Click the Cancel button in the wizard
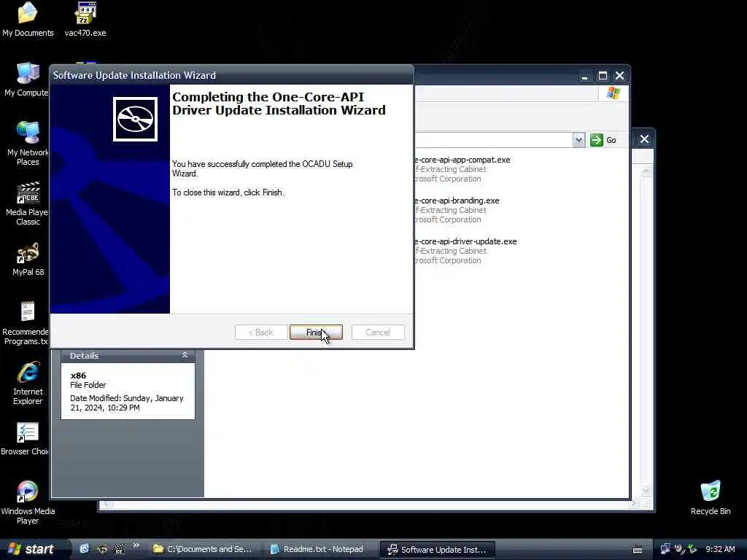This screenshot has height=560, width=747. (x=378, y=332)
